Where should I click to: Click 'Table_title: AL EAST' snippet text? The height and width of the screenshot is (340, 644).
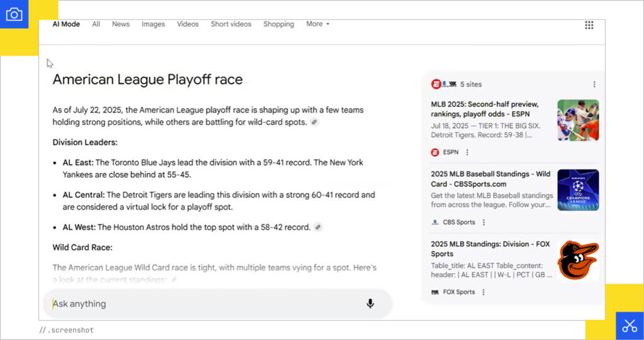click(x=492, y=270)
